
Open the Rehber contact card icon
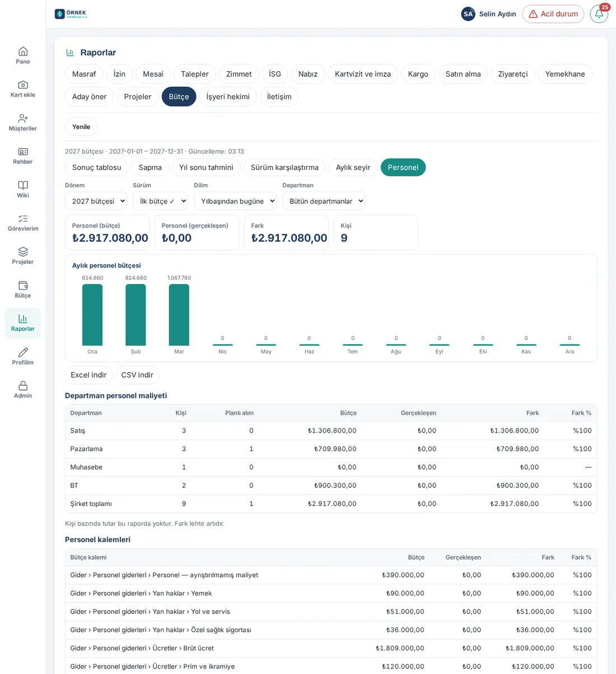click(23, 152)
